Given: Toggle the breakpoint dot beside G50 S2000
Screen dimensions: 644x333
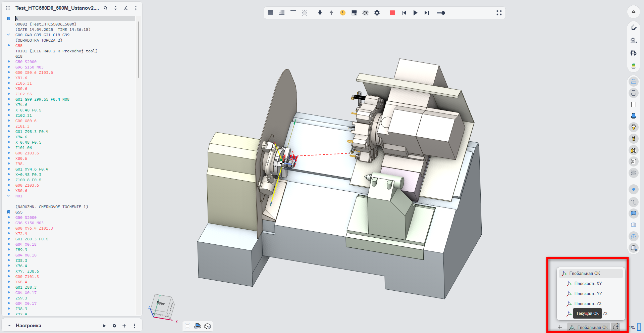Looking at the screenshot, I should pyautogui.click(x=9, y=62).
